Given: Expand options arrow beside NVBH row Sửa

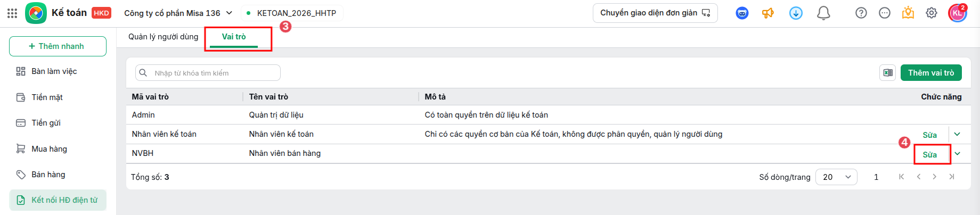Looking at the screenshot, I should click(x=958, y=153).
